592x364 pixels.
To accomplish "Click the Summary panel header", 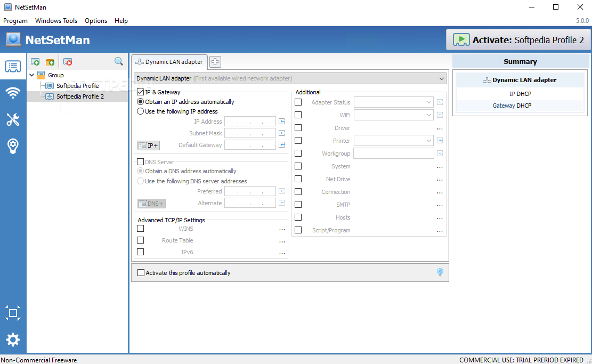I will 520,61.
